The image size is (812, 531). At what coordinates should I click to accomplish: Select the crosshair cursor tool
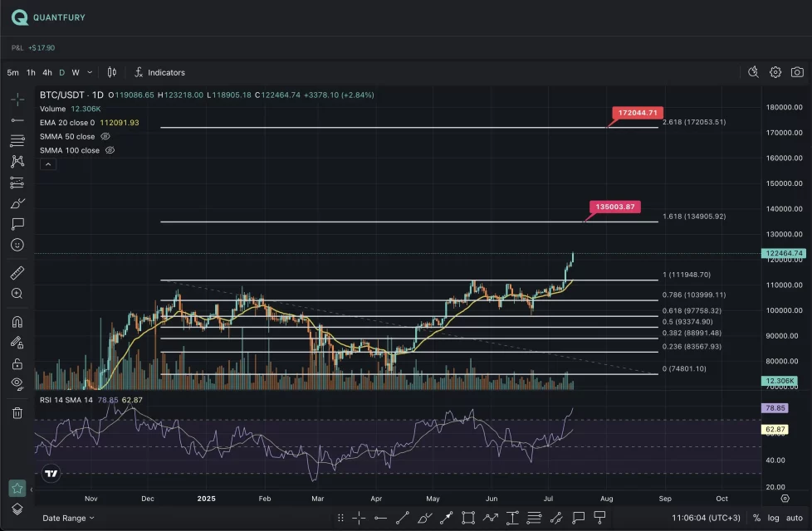click(17, 99)
